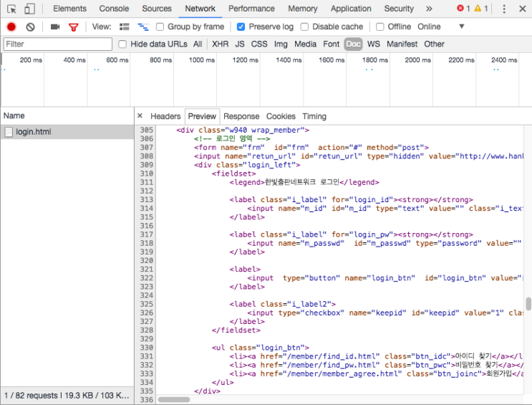Viewport: 532px width, 405px height.
Task: Toggle the Doc request filter
Action: click(353, 44)
